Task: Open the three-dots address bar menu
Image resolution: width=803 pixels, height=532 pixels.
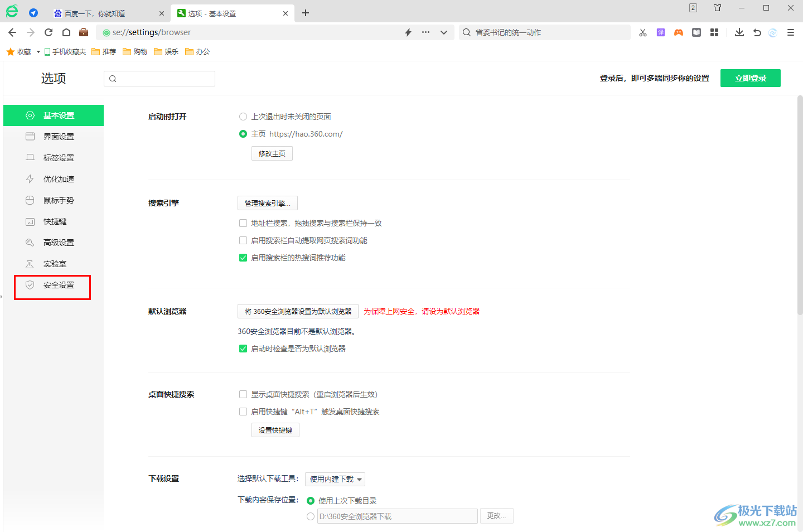Action: (x=426, y=32)
